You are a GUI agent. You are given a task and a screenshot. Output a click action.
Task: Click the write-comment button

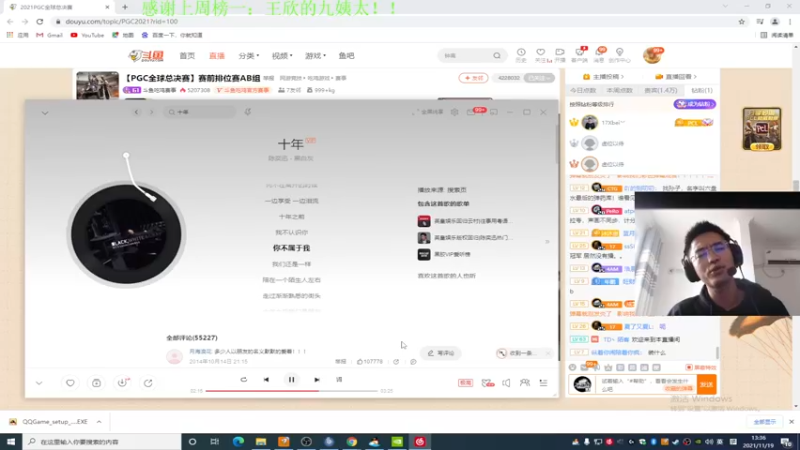(x=441, y=353)
